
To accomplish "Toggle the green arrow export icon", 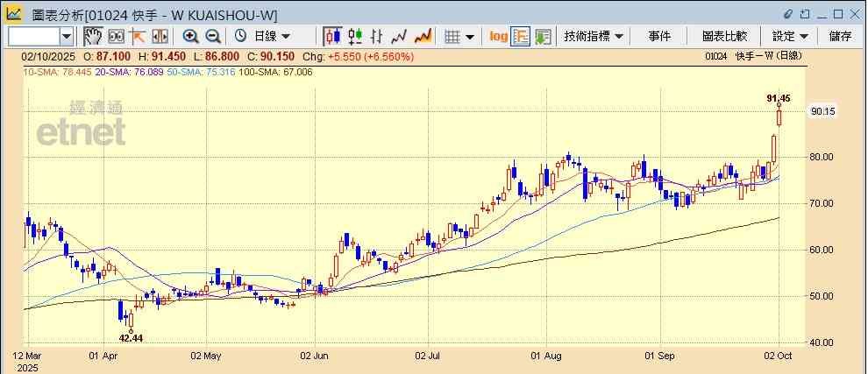I will (543, 36).
